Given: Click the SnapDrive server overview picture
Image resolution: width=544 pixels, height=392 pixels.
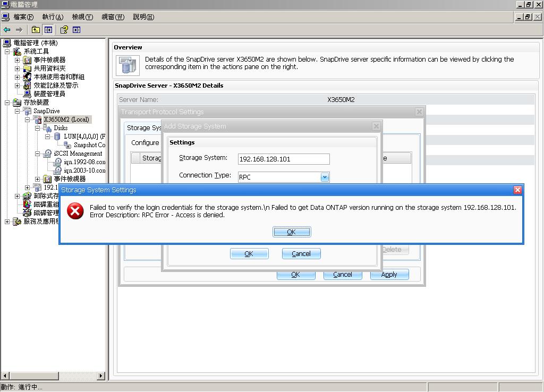Looking at the screenshot, I should pos(127,65).
